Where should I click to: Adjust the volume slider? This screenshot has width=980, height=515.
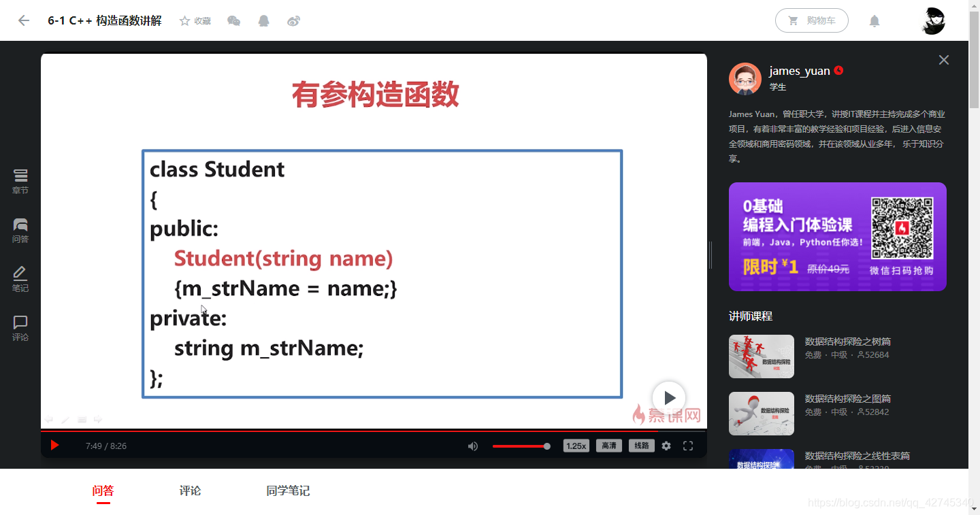[x=521, y=446]
